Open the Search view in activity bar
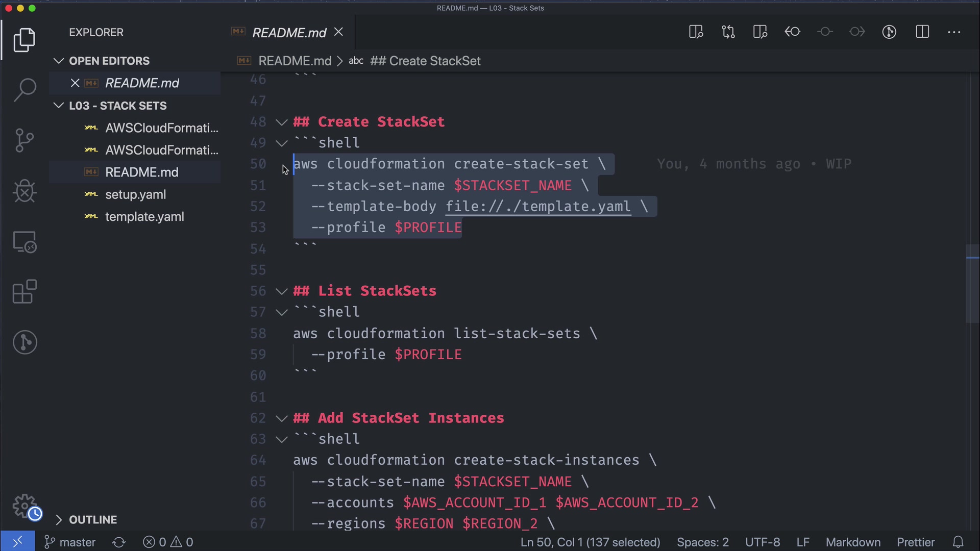This screenshot has height=551, width=980. click(24, 90)
